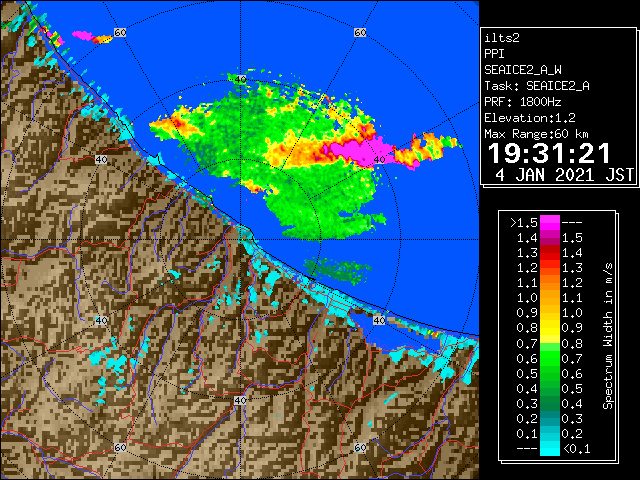The image size is (640, 480).
Task: Click the 60 range label next to the small magenta echo
Action: click(120, 32)
